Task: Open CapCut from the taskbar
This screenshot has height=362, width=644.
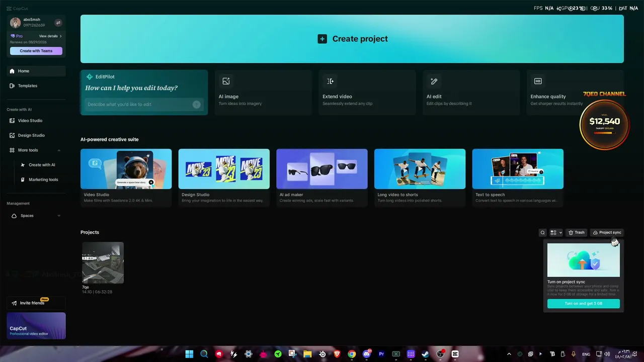Action: tap(455, 354)
